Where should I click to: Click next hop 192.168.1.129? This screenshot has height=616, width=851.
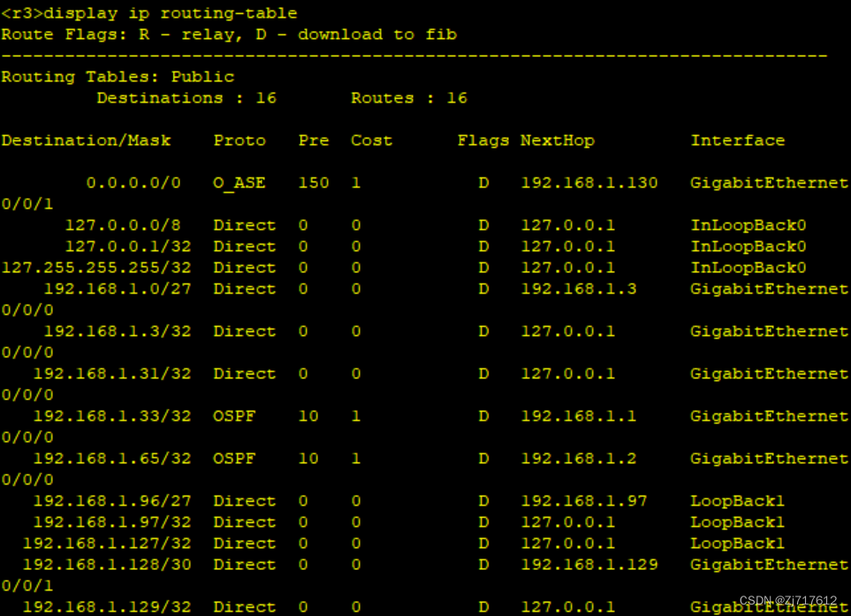589,565
